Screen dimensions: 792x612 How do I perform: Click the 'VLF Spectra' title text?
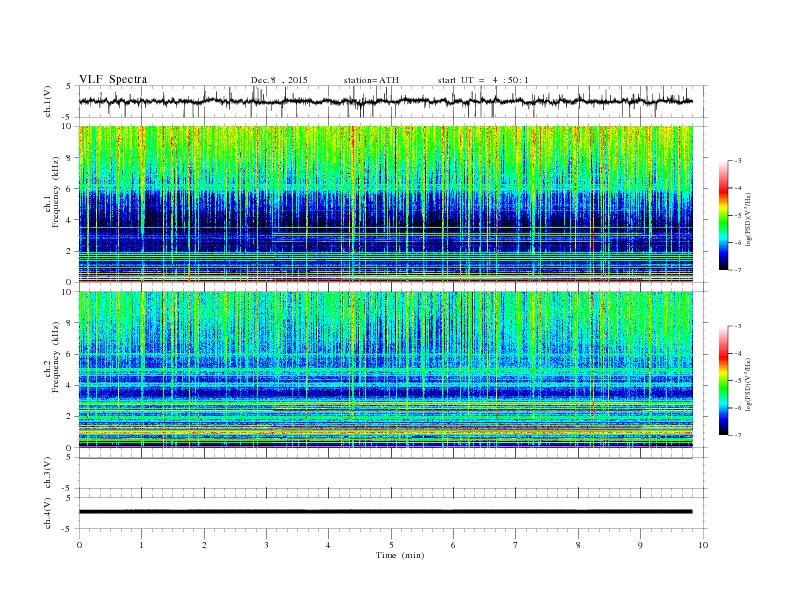pyautogui.click(x=113, y=79)
